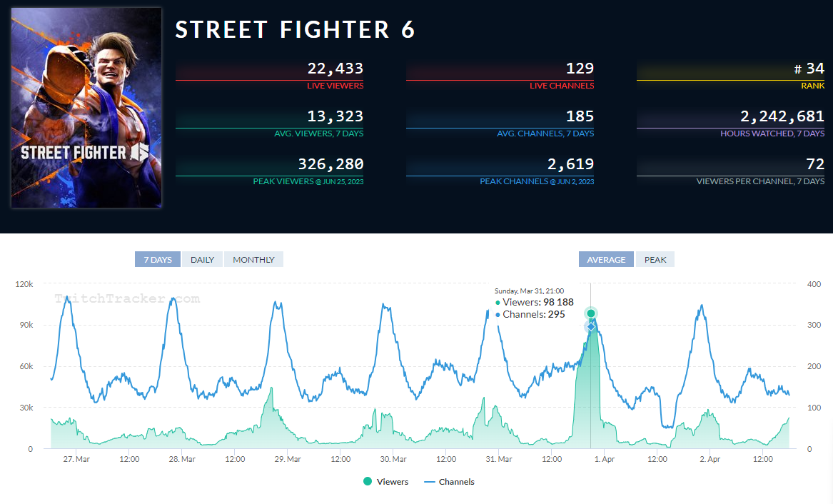833x504 pixels.
Task: Toggle the Viewers series in chart legend
Action: point(385,482)
